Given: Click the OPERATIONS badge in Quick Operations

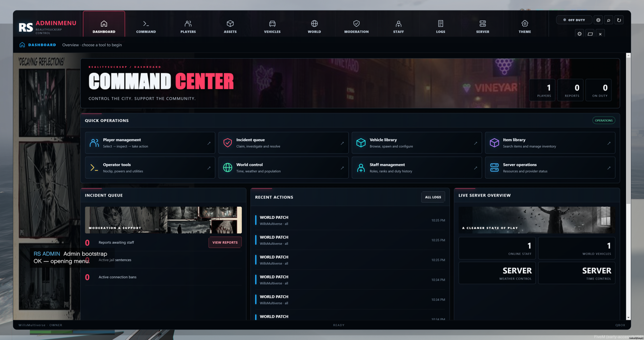Looking at the screenshot, I should coord(603,121).
